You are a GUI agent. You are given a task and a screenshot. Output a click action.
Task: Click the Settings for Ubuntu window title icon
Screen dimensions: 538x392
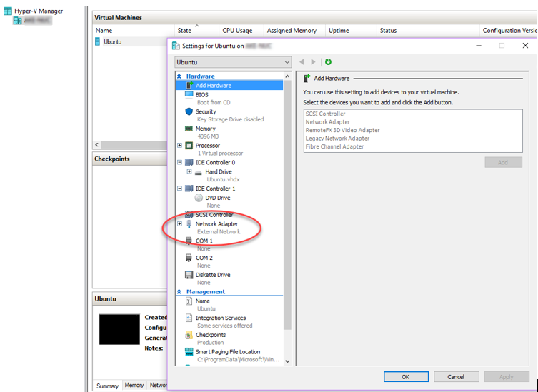point(176,46)
